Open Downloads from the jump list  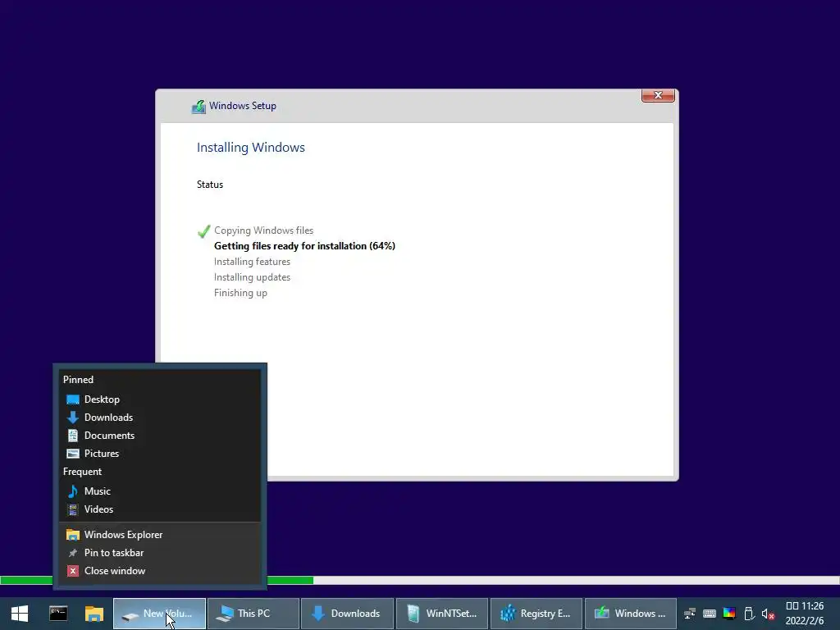pos(160,418)
